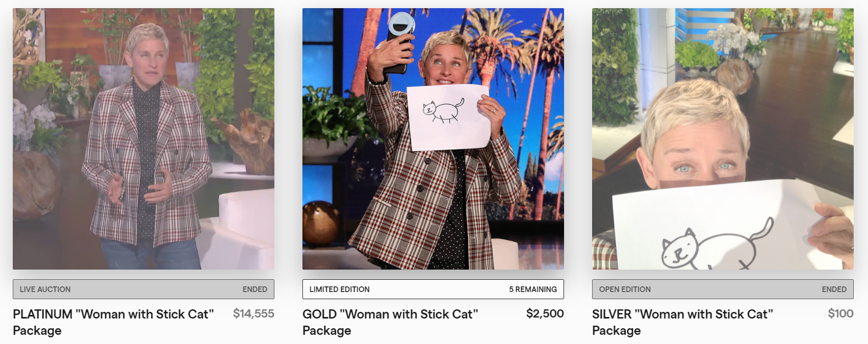Click the LIVE AUCTION text label
Viewport: 868px width, 344px height.
point(45,289)
